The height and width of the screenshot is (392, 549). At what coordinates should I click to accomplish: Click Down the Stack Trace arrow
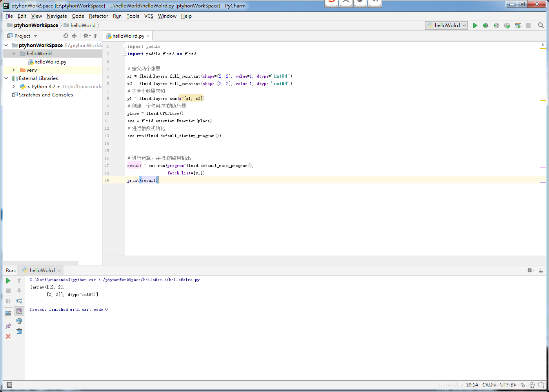[19, 290]
